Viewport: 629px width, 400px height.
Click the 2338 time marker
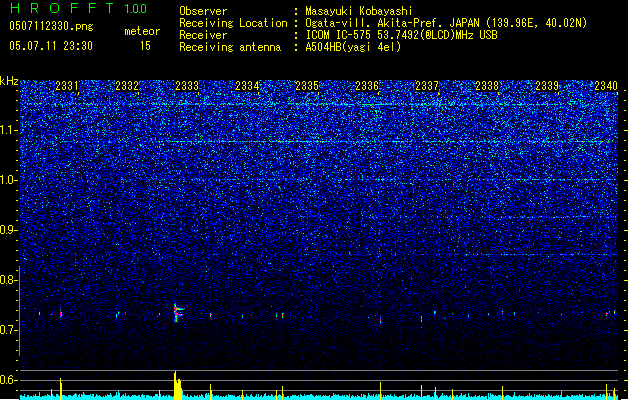pos(487,86)
